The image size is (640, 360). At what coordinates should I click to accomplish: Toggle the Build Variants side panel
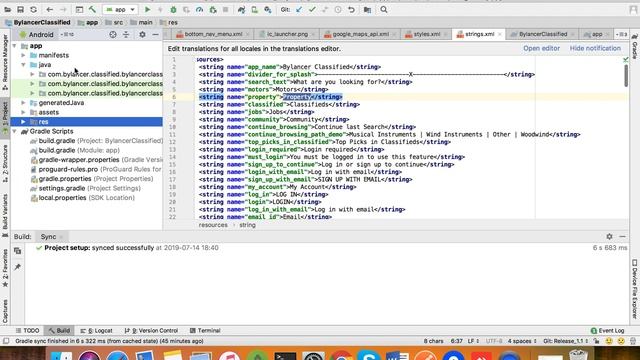5,216
